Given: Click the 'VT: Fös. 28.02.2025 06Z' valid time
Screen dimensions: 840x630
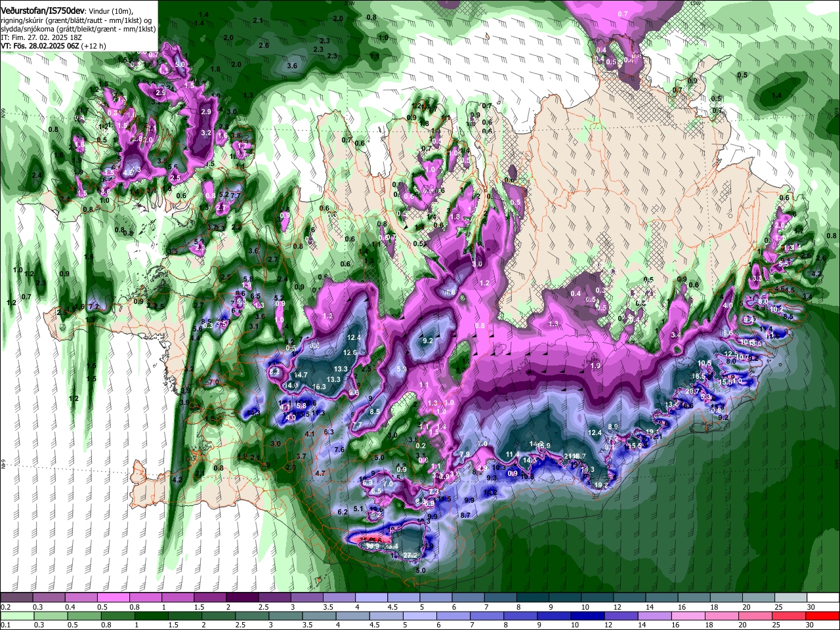Looking at the screenshot, I should (39, 46).
